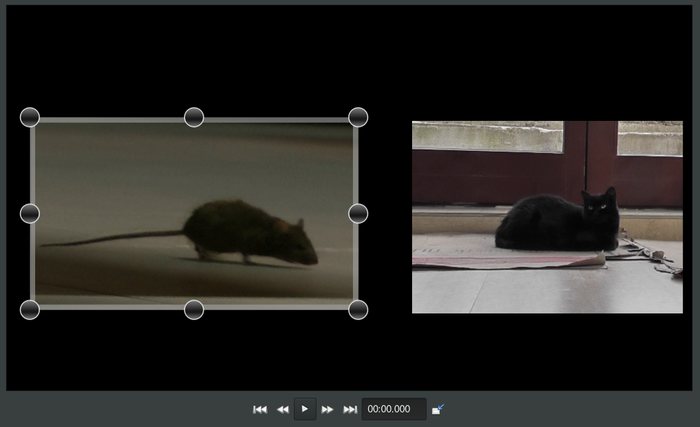Click left-middle resize handle of rat clip
The height and width of the screenshot is (427, 700).
30,213
